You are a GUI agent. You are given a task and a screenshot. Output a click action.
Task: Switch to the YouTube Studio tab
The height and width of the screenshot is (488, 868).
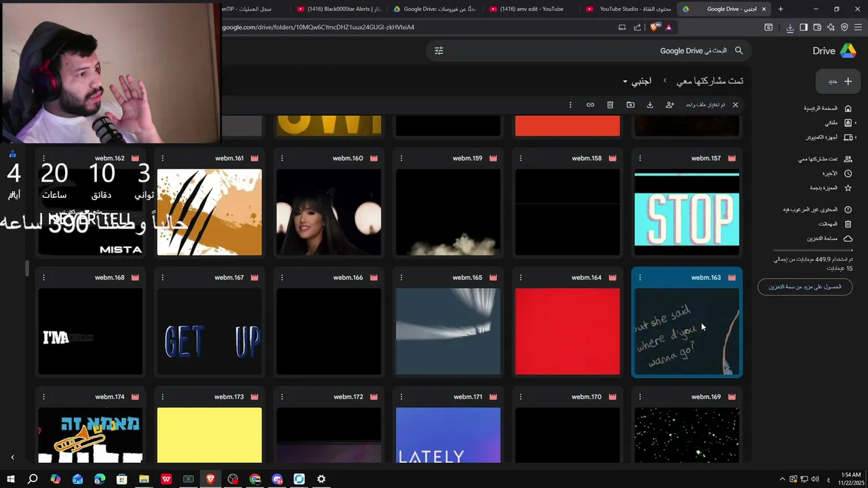point(628,9)
